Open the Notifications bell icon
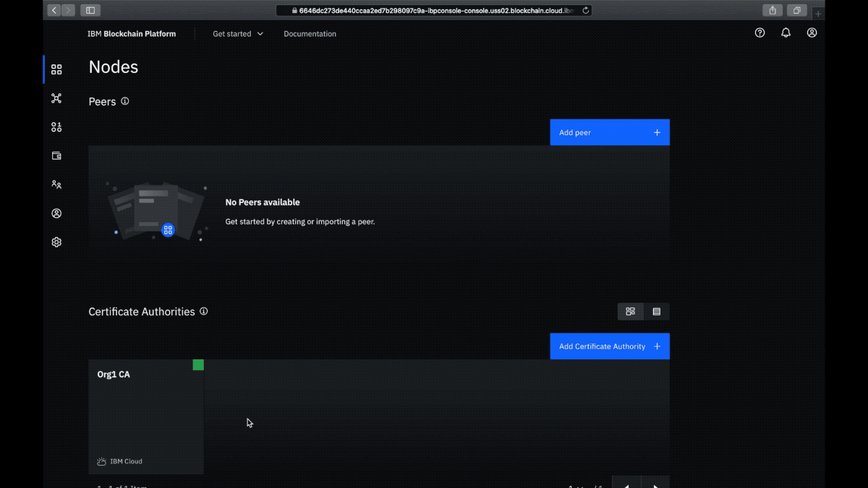The image size is (868, 488). (786, 33)
